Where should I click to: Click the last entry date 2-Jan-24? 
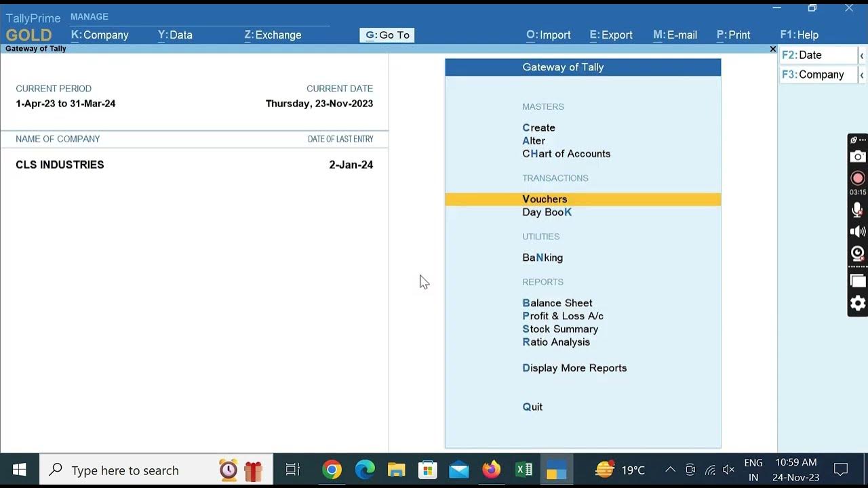351,165
